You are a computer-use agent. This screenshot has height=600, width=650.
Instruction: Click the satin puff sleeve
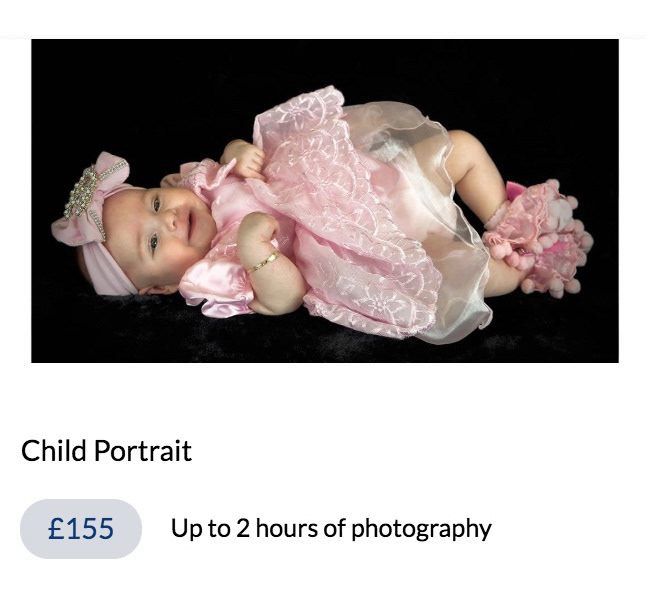pyautogui.click(x=216, y=286)
